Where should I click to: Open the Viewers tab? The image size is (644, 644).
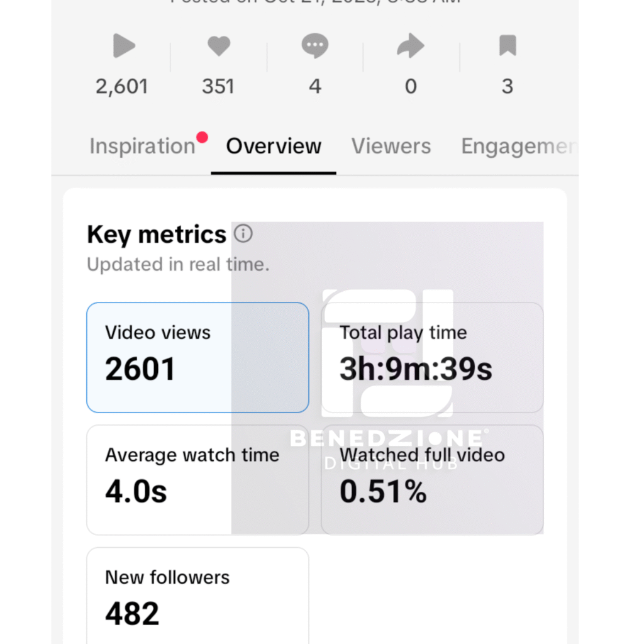391,146
